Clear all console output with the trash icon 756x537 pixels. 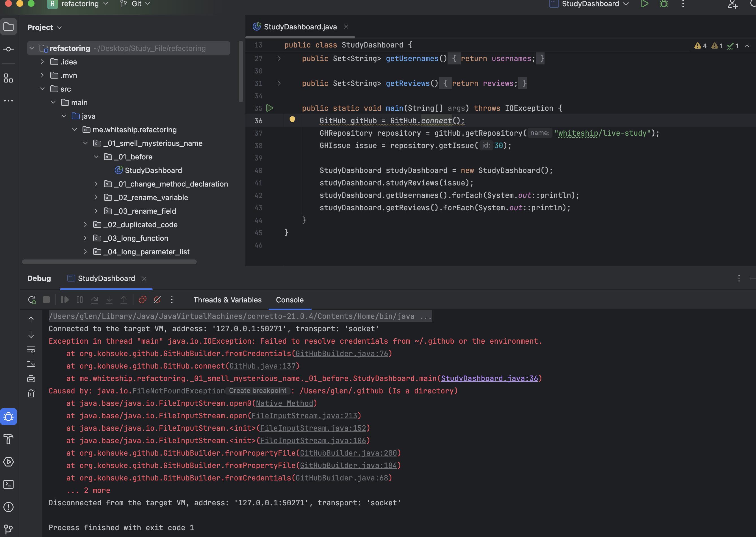click(x=31, y=393)
